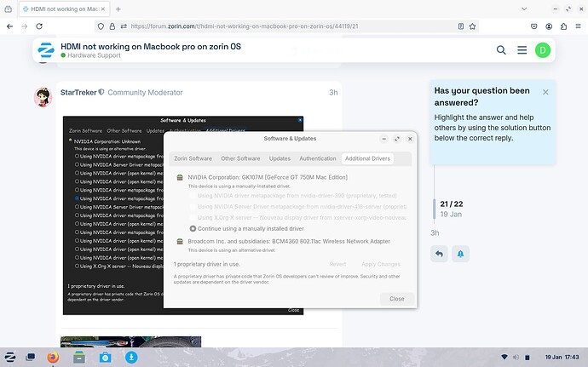Switch to the Other Software tab

240,158
